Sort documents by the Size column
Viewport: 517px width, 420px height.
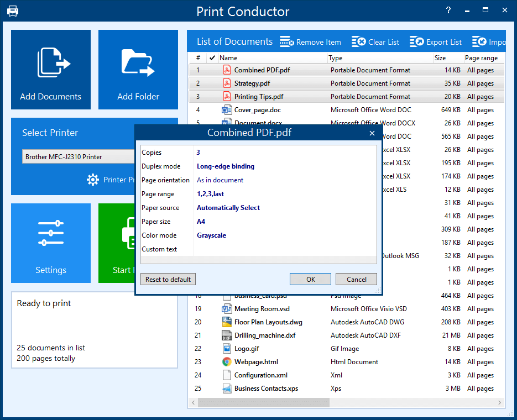[x=441, y=57]
